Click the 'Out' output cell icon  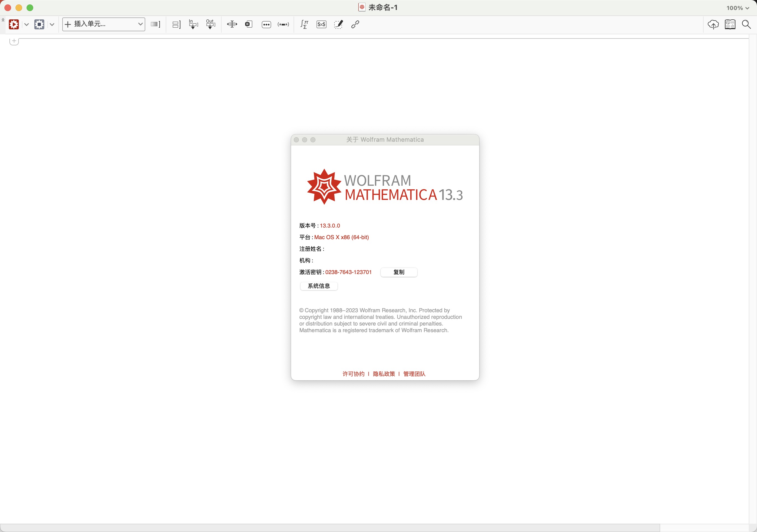pyautogui.click(x=211, y=24)
